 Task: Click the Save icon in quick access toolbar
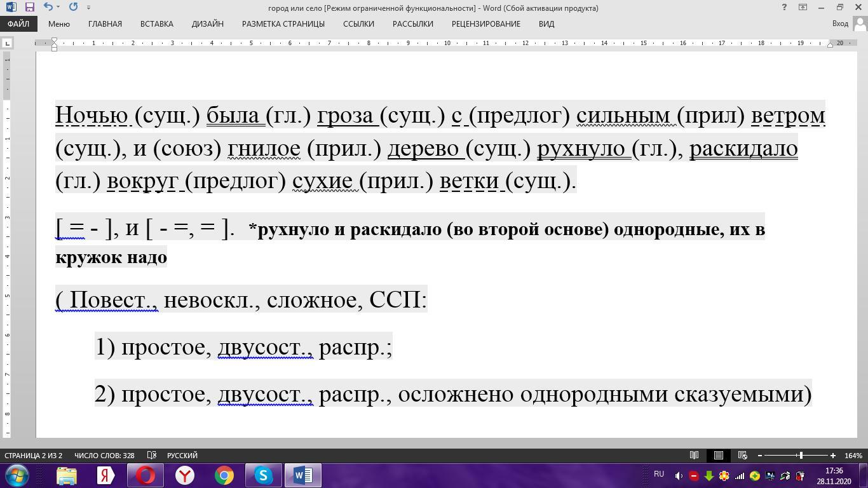(29, 8)
